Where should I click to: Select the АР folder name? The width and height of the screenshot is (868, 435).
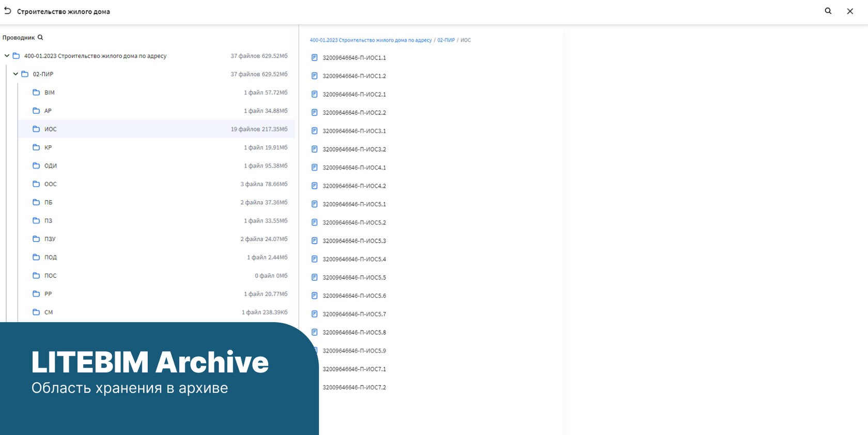48,111
